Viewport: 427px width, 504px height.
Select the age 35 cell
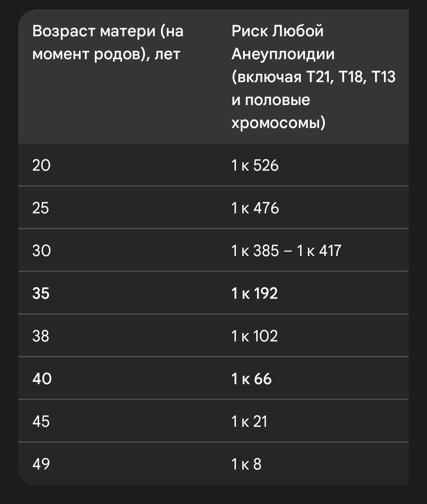point(41,293)
